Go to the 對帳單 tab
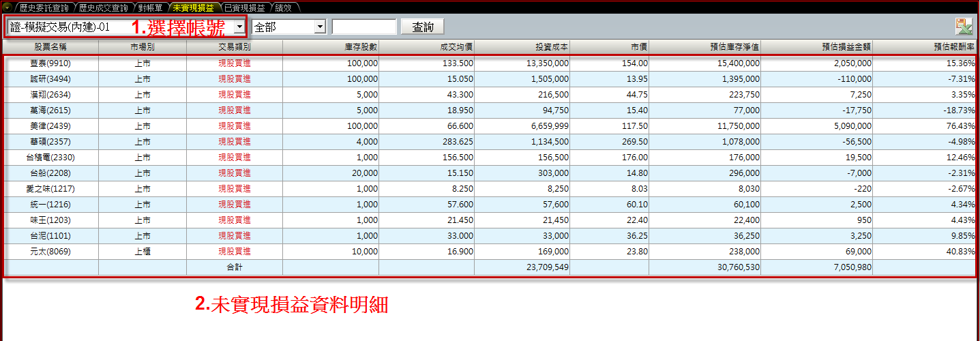Image resolution: width=980 pixels, height=341 pixels. click(149, 8)
